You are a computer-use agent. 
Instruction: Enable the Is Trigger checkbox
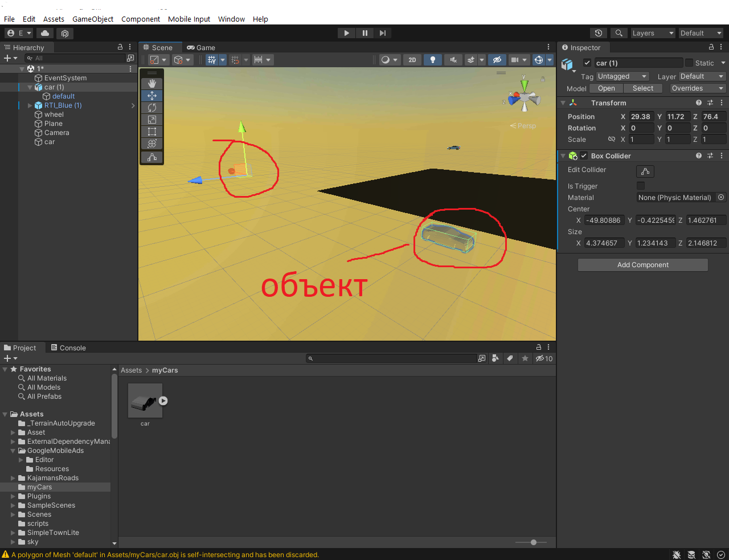(x=641, y=186)
